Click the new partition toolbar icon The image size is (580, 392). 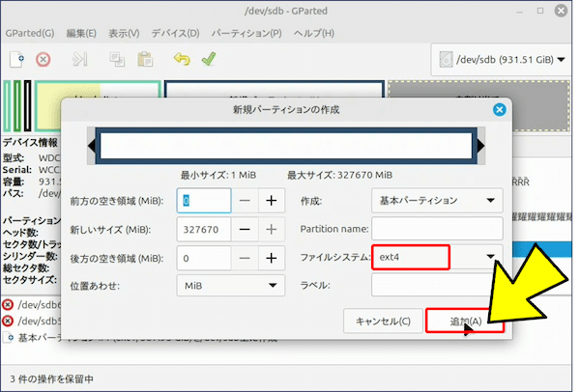point(16,60)
